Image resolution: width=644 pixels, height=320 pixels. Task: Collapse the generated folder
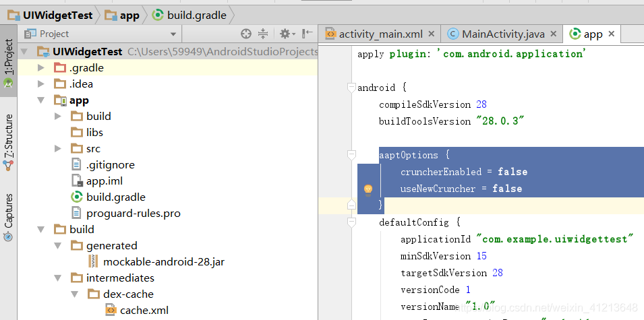[57, 246]
